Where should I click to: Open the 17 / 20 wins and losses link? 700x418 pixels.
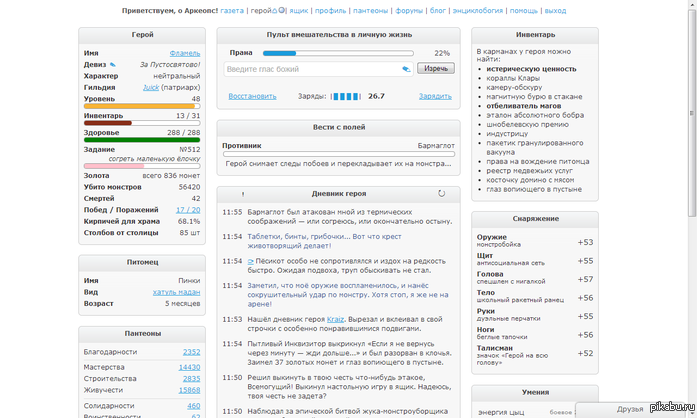point(188,210)
